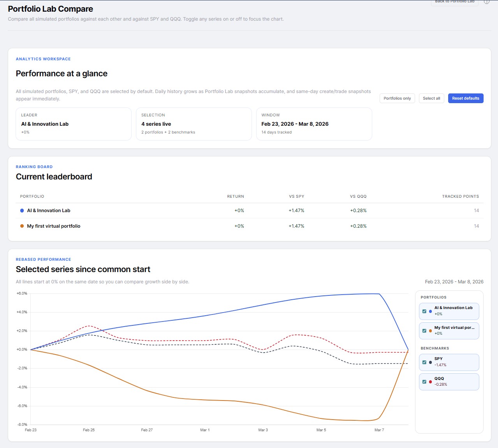Click SPY's dark series color dot
The image size is (498, 448).
pos(430,362)
